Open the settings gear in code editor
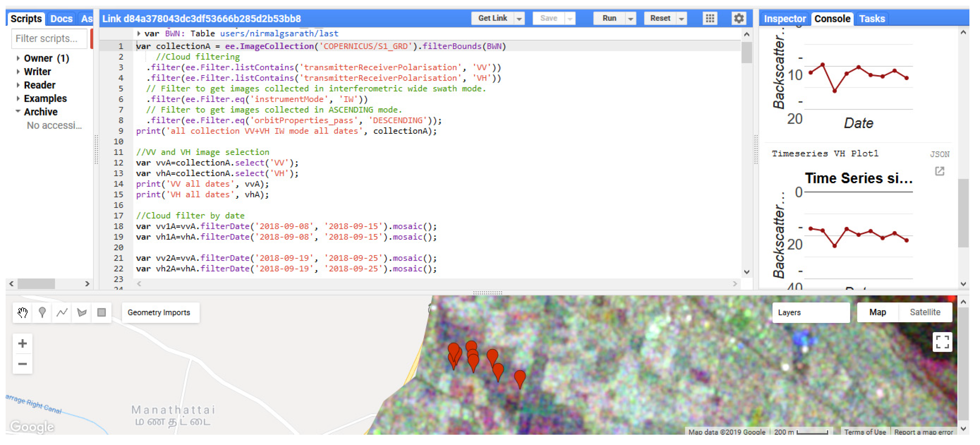 pyautogui.click(x=738, y=18)
